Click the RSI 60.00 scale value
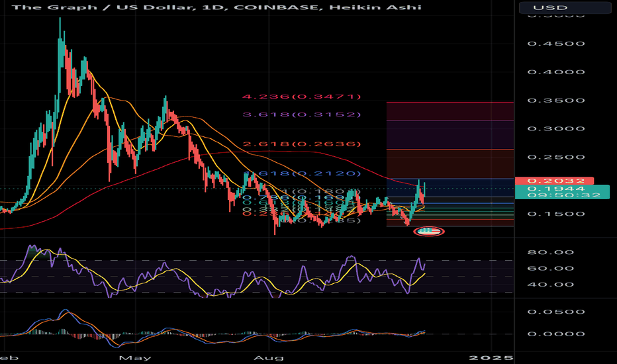This screenshot has width=617, height=364. (551, 269)
